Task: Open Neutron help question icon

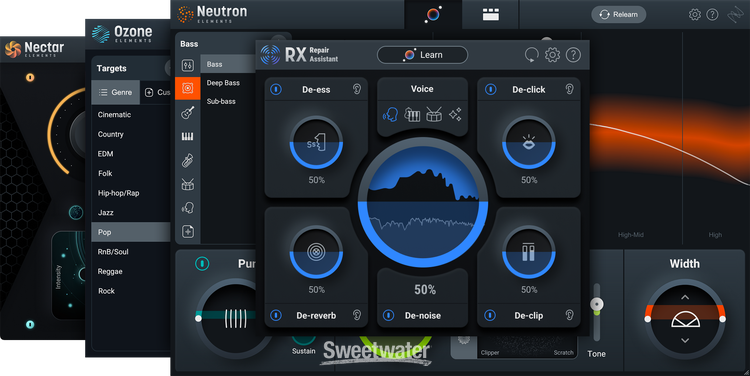Action: click(x=712, y=15)
